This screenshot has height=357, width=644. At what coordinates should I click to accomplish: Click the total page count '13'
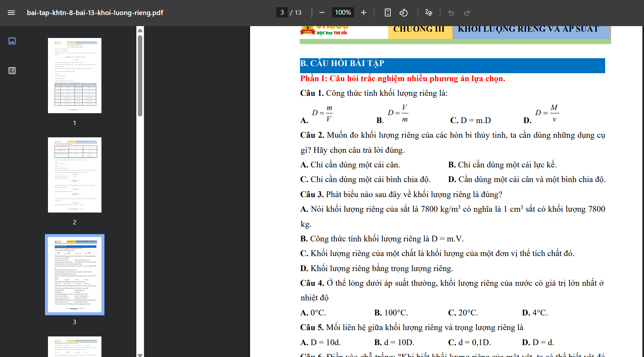[x=298, y=13]
